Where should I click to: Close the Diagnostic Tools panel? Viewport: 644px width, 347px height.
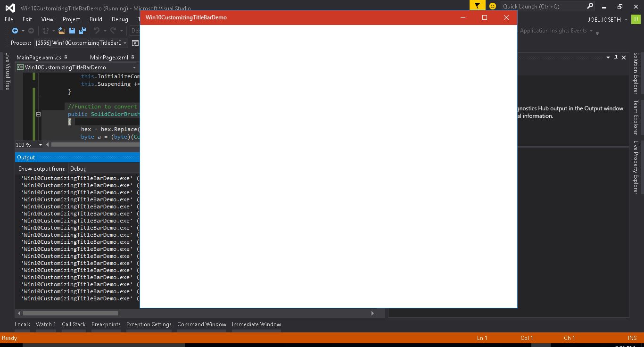click(624, 58)
